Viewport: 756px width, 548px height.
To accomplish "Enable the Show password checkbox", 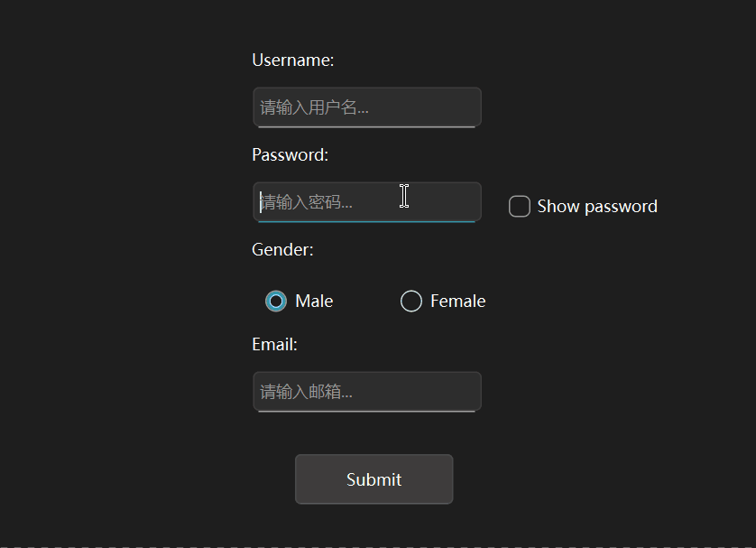I will [x=520, y=207].
